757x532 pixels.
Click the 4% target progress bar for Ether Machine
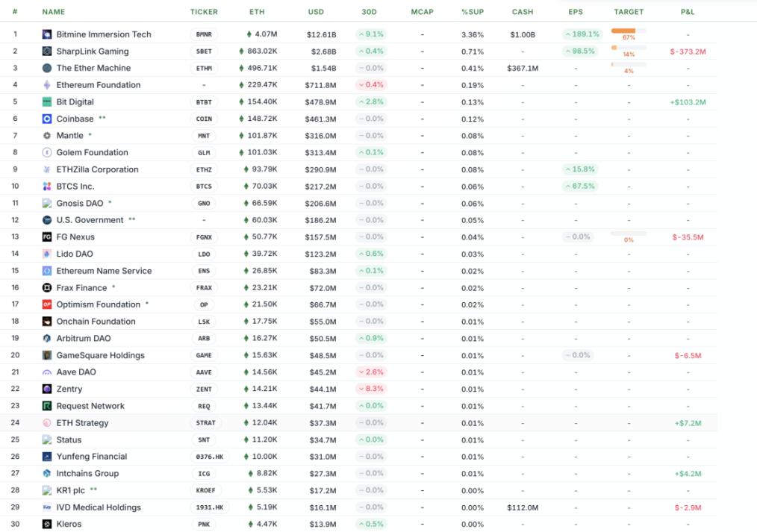click(629, 65)
